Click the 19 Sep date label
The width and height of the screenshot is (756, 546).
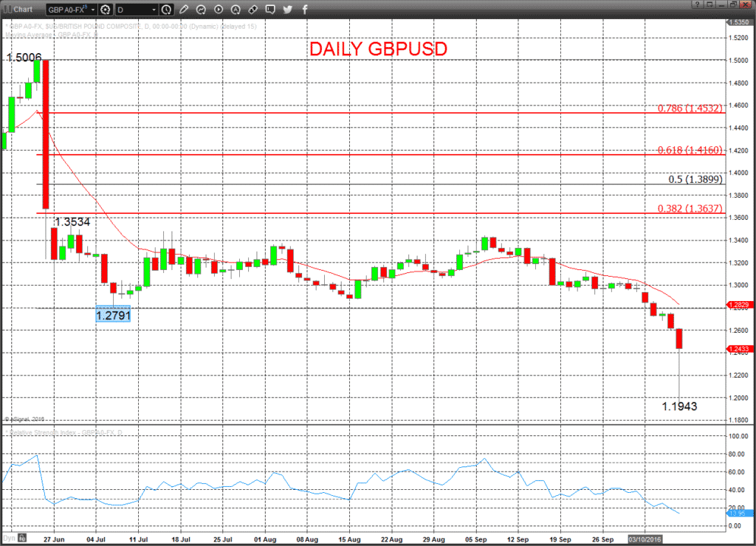coord(560,539)
